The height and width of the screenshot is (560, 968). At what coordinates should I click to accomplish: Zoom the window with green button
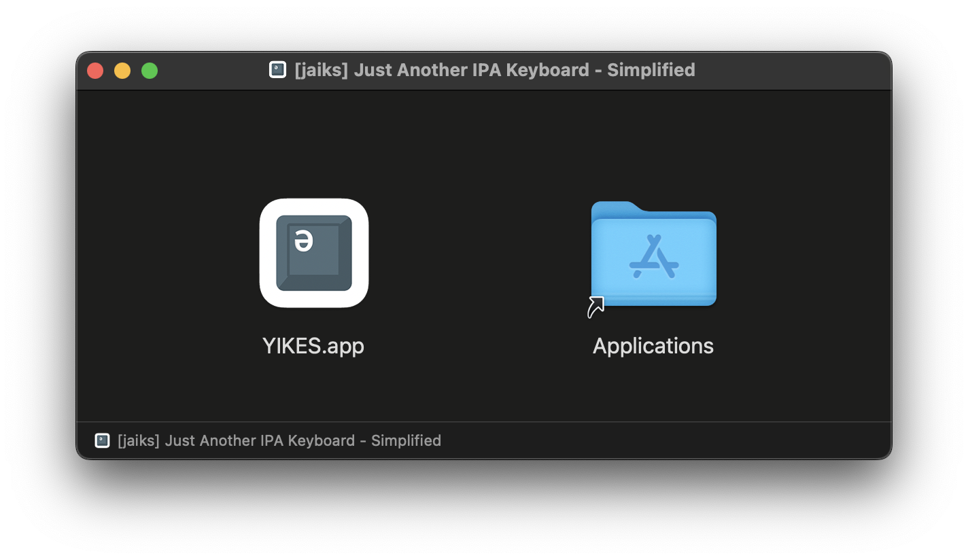pyautogui.click(x=150, y=71)
